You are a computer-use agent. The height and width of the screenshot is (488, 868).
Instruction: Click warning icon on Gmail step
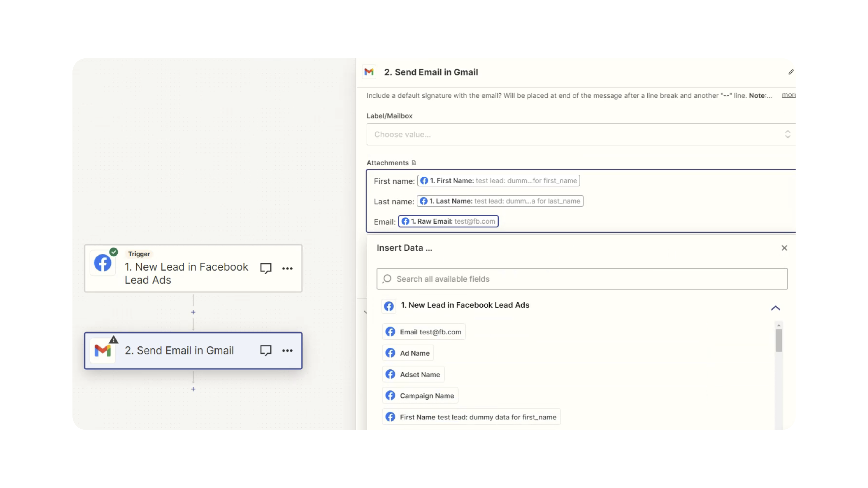pos(113,339)
